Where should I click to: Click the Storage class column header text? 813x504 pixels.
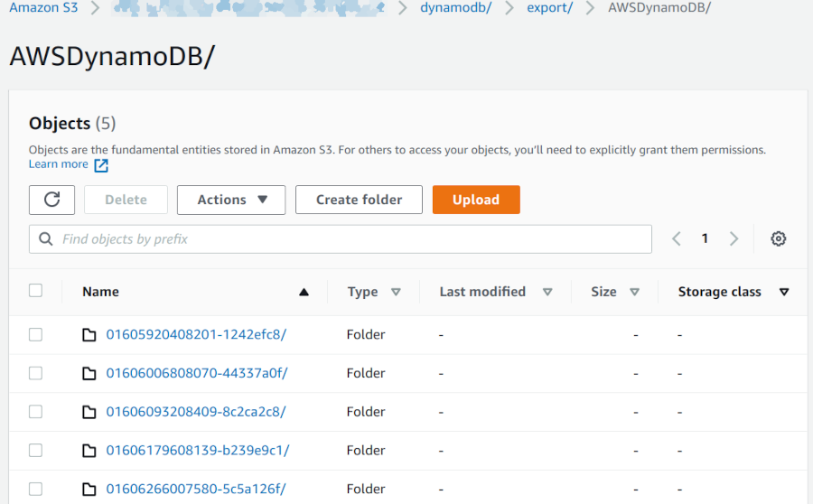click(720, 292)
